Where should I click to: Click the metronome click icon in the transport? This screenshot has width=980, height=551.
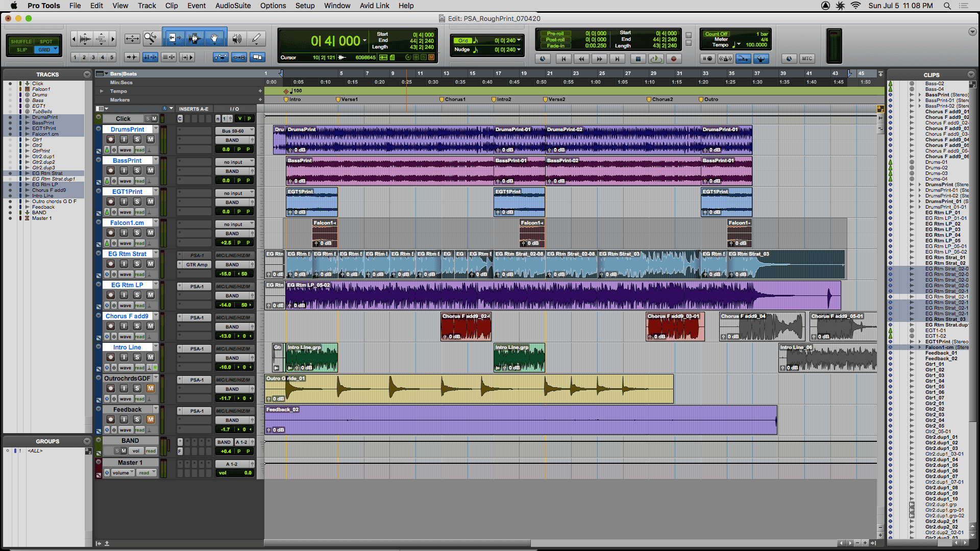pos(725,59)
